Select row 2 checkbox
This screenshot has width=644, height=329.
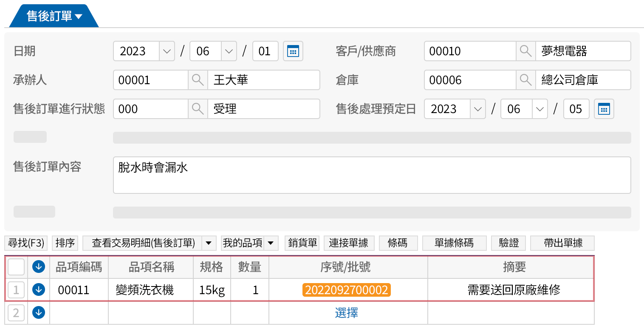16,313
